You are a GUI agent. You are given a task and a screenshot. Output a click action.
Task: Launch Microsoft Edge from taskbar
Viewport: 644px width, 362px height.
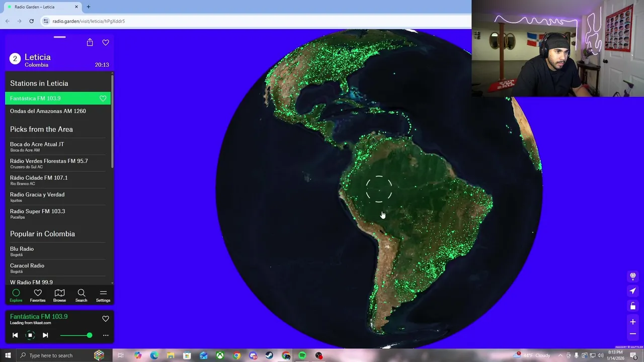pyautogui.click(x=154, y=355)
